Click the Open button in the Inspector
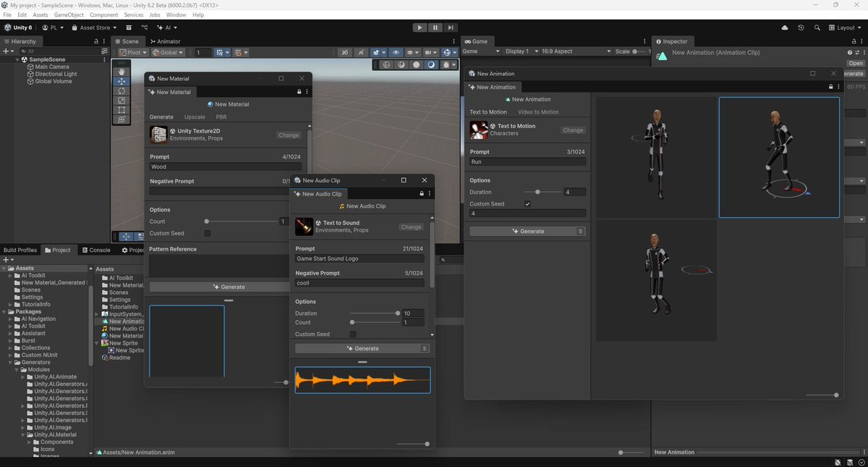 [x=854, y=62]
